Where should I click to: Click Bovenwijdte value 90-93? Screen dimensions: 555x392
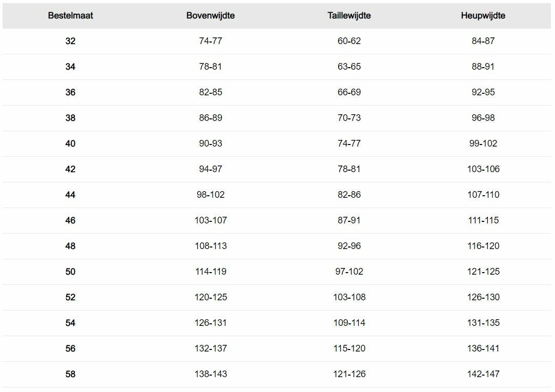(x=211, y=143)
